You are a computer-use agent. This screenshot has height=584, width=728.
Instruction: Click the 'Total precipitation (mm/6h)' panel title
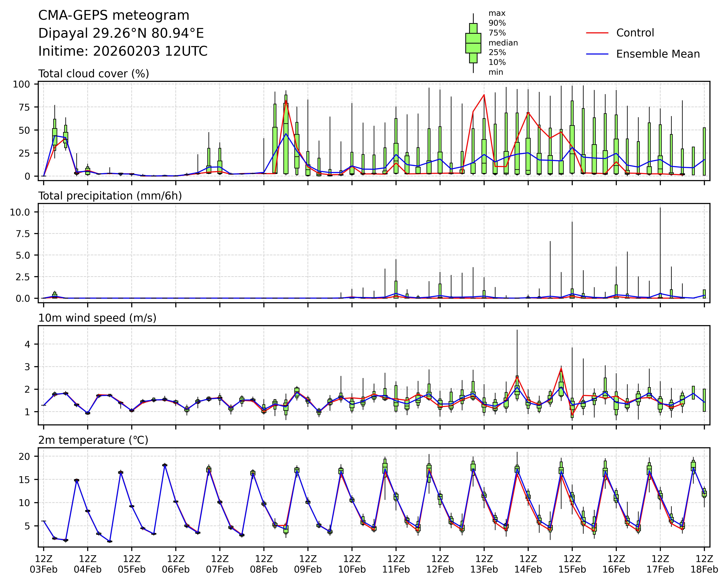tap(110, 196)
